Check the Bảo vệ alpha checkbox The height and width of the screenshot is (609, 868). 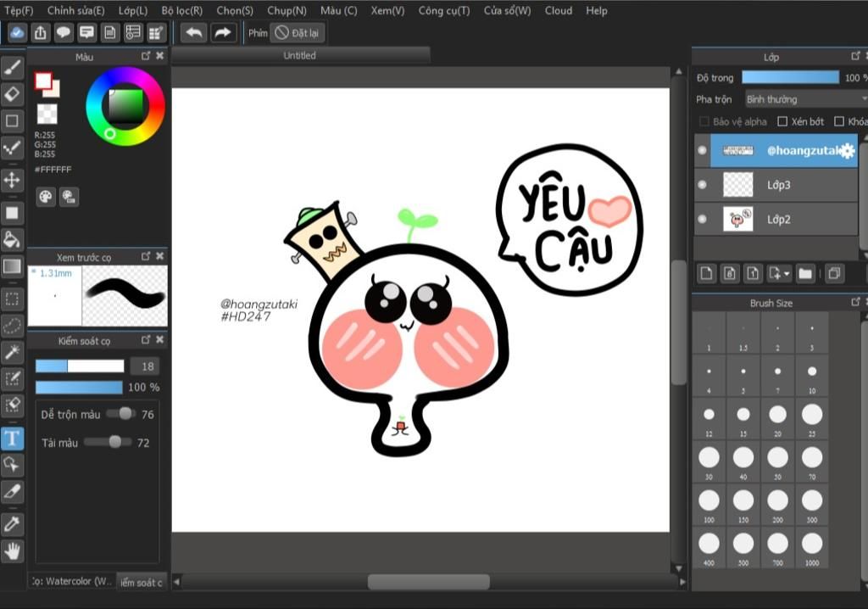click(704, 121)
